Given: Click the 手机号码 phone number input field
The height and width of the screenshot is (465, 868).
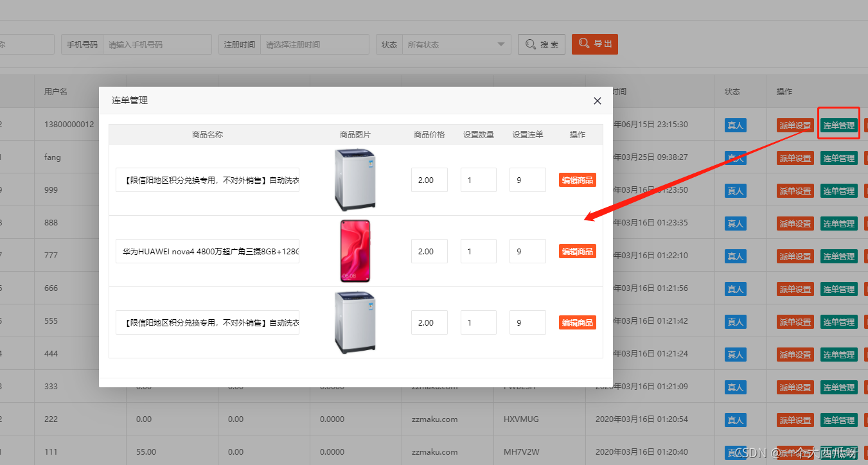Looking at the screenshot, I should (x=157, y=44).
